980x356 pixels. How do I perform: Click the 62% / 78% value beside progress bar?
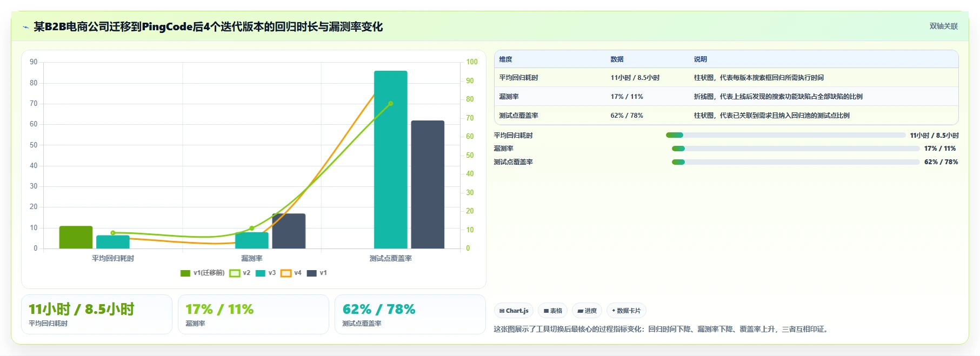941,162
